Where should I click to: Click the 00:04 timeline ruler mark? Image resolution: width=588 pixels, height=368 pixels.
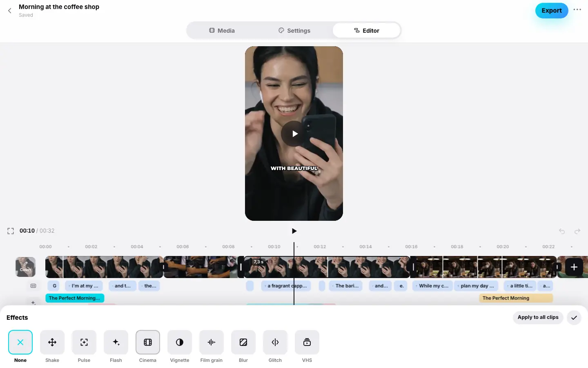click(137, 247)
